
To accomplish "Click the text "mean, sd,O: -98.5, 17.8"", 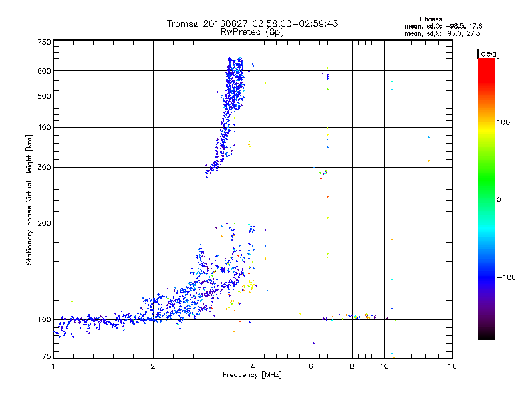I will point(443,26).
